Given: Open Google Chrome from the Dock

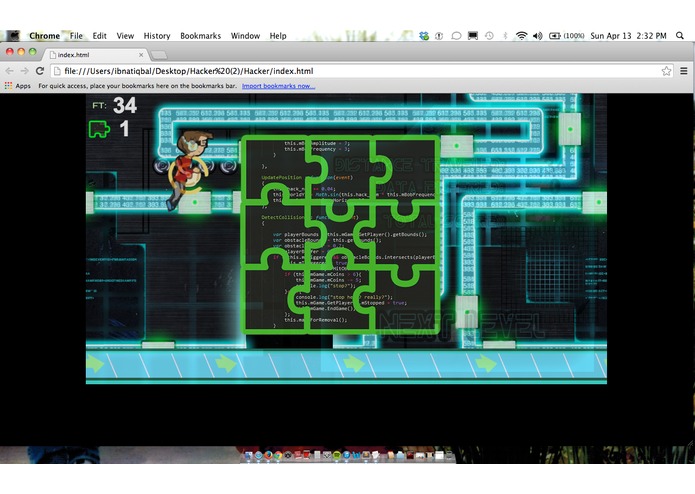Looking at the screenshot, I should click(278, 455).
